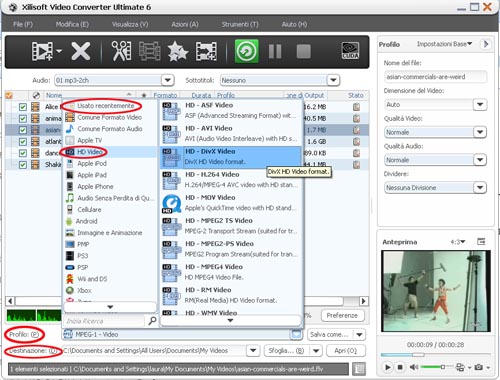Screen dimensions: 500x380
Task: Select Comune Formato Video category
Action: tap(109, 117)
